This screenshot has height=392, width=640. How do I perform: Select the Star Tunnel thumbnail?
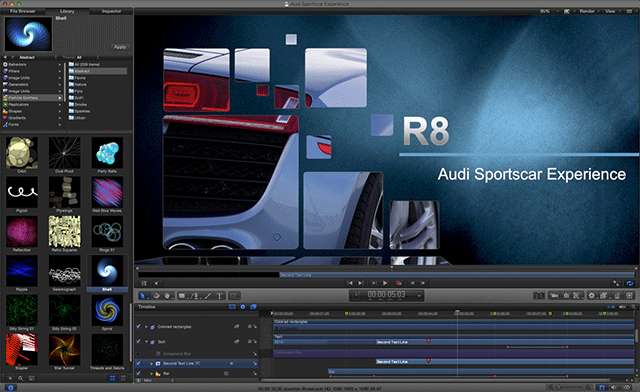click(x=64, y=351)
